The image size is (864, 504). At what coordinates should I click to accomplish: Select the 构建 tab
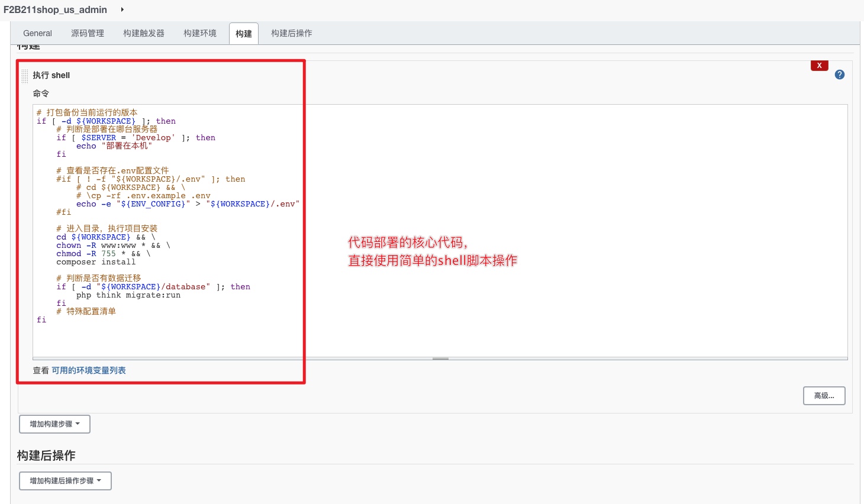pos(244,34)
